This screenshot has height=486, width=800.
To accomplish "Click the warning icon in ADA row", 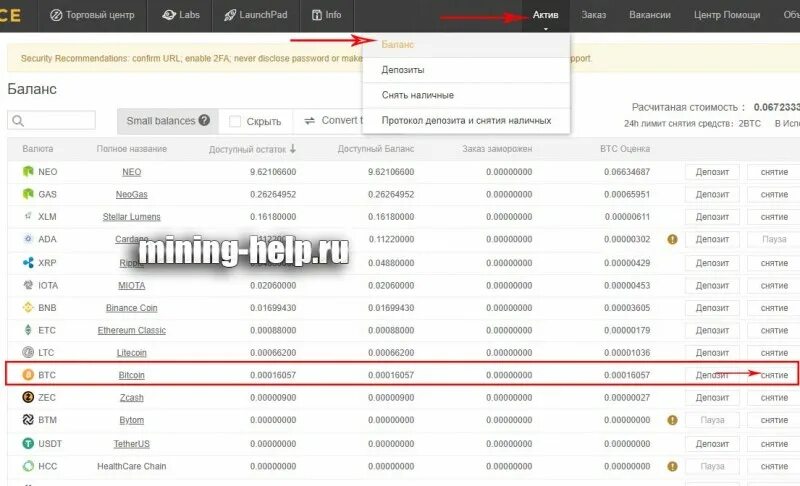I will click(672, 239).
